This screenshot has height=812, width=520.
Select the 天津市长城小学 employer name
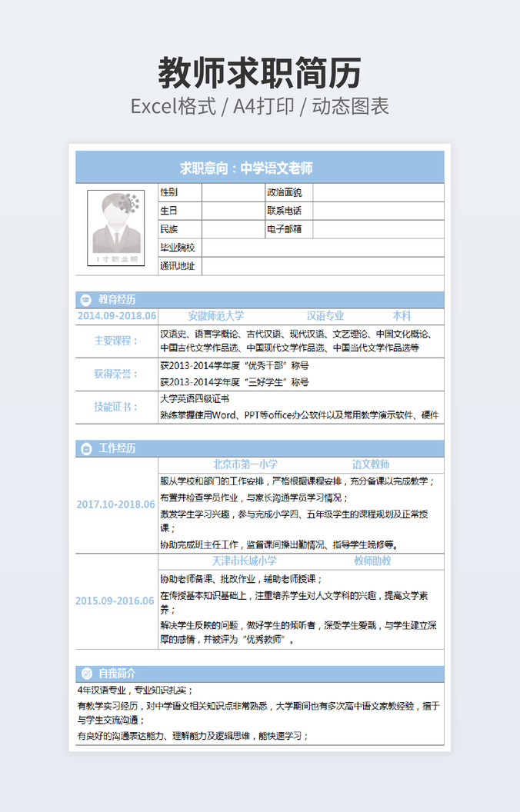tap(244, 561)
